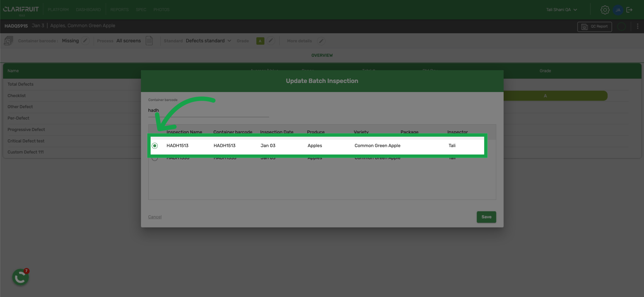Click the logout icon
The width and height of the screenshot is (644, 297).
(630, 10)
